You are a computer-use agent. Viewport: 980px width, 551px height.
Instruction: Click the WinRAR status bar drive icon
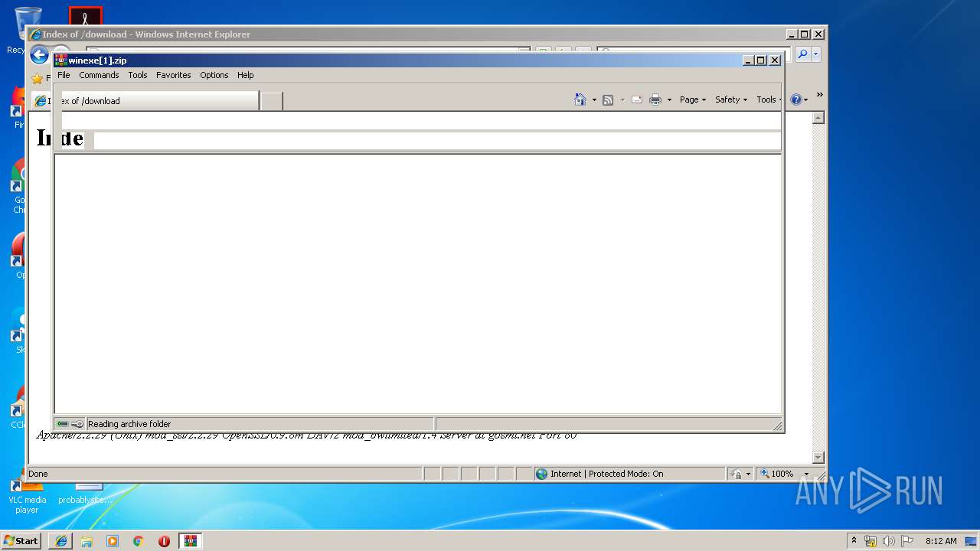63,424
